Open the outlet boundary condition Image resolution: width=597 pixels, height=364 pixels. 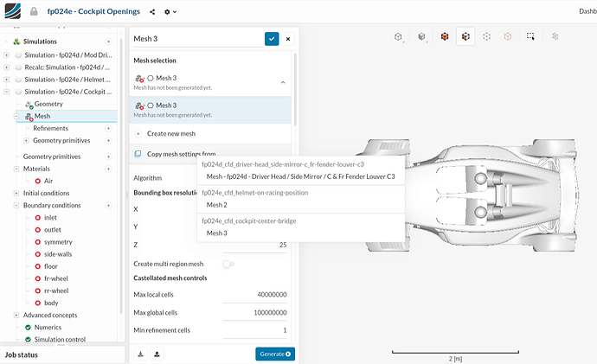53,230
